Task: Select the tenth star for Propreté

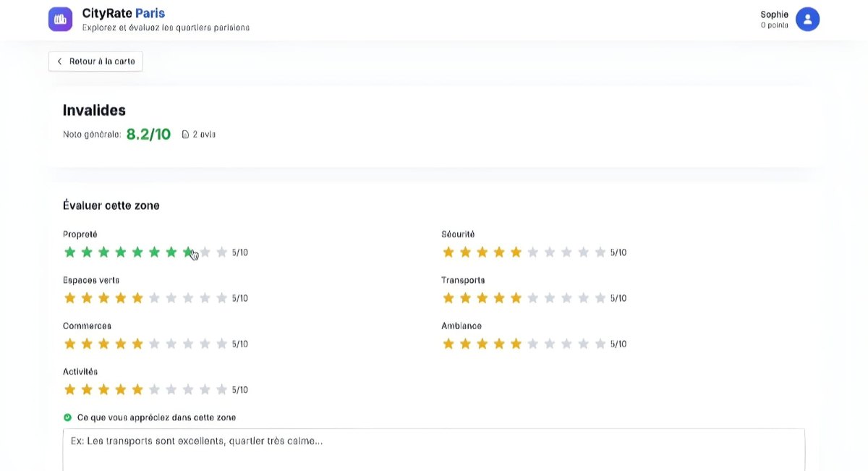Action: click(221, 252)
